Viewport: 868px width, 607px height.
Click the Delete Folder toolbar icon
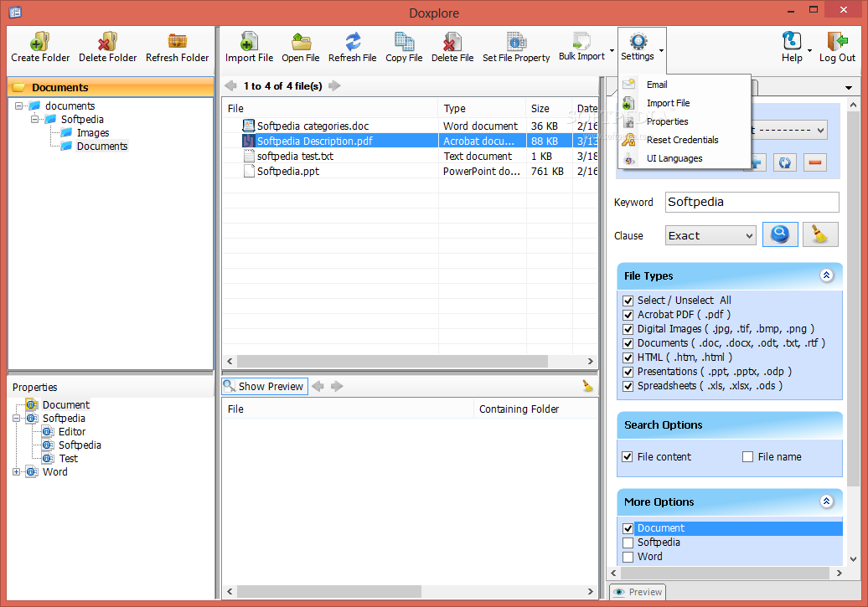pyautogui.click(x=107, y=42)
